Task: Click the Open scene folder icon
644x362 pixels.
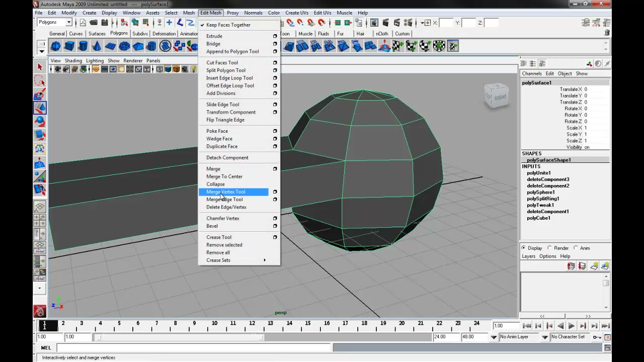Action: coord(94,23)
